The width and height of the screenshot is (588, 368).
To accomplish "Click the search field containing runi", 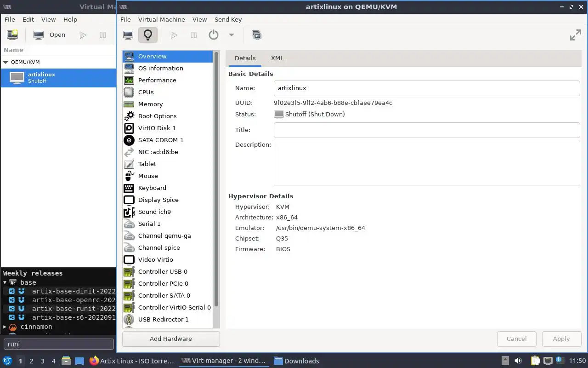I will click(x=58, y=344).
